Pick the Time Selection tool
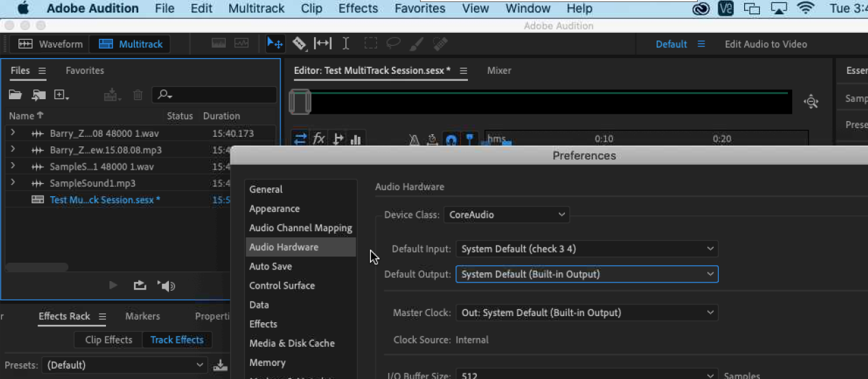The image size is (868, 379). coord(346,44)
